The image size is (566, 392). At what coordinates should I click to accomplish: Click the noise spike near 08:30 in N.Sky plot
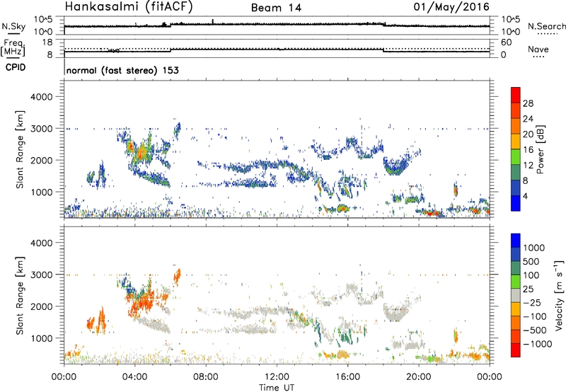tap(213, 22)
